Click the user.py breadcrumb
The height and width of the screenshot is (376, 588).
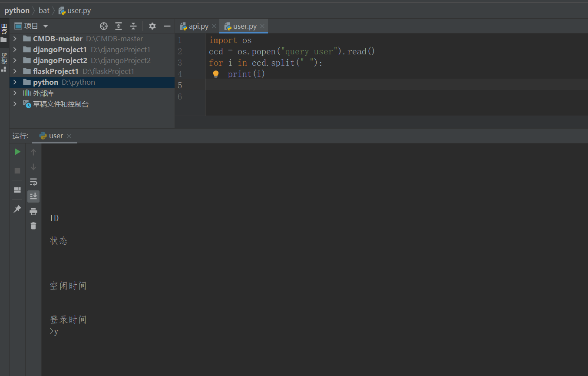coord(75,10)
